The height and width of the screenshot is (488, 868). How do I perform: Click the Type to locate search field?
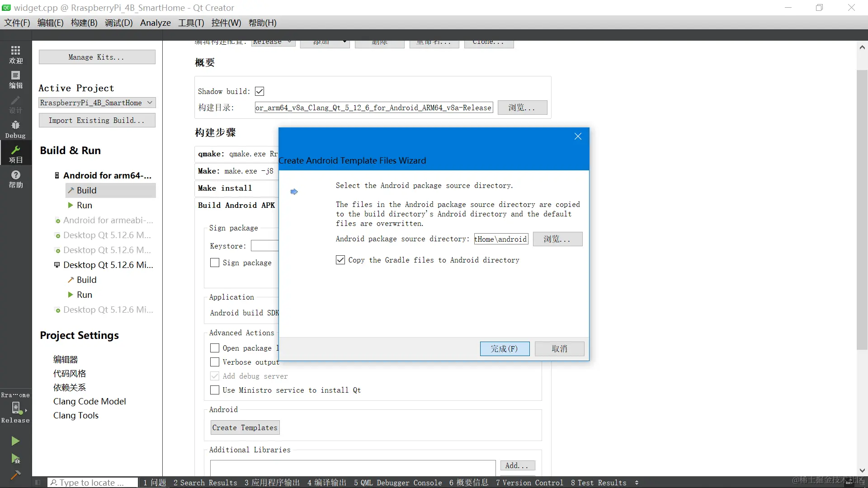point(93,483)
